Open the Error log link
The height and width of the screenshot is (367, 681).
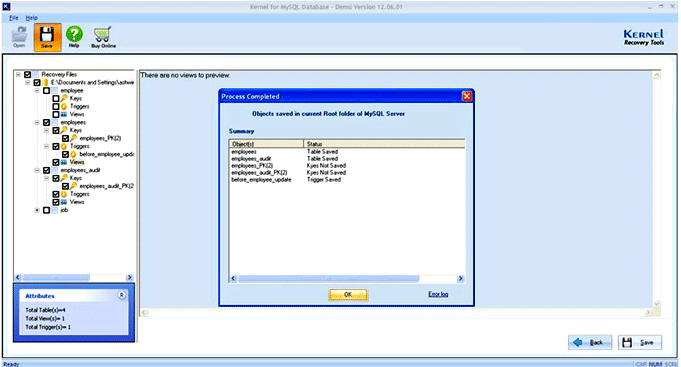(438, 294)
